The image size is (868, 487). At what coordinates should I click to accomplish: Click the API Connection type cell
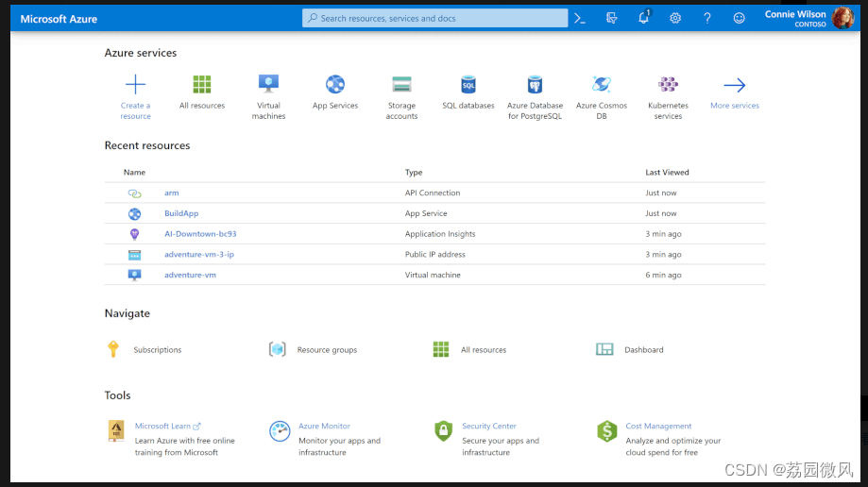tap(433, 193)
